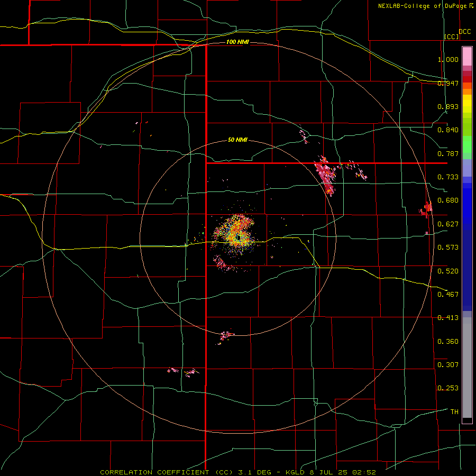476x476 pixels.
Task: Select the 0.893 scale value
Action: (448, 106)
